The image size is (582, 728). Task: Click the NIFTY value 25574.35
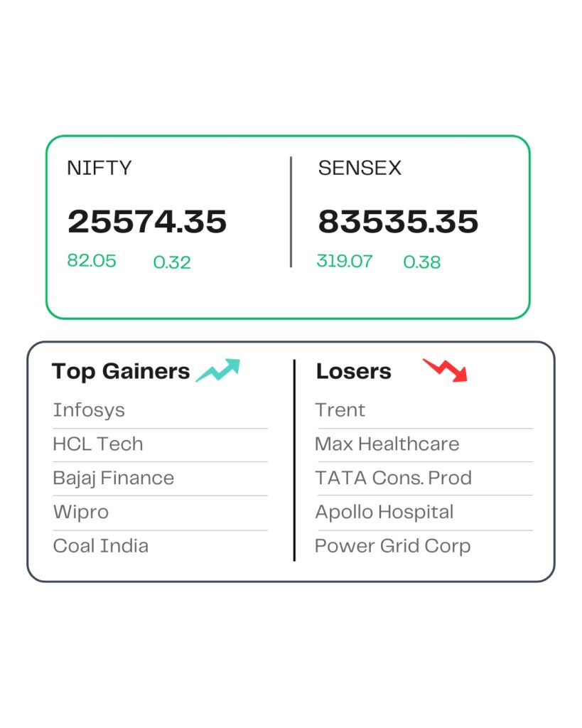click(x=147, y=222)
